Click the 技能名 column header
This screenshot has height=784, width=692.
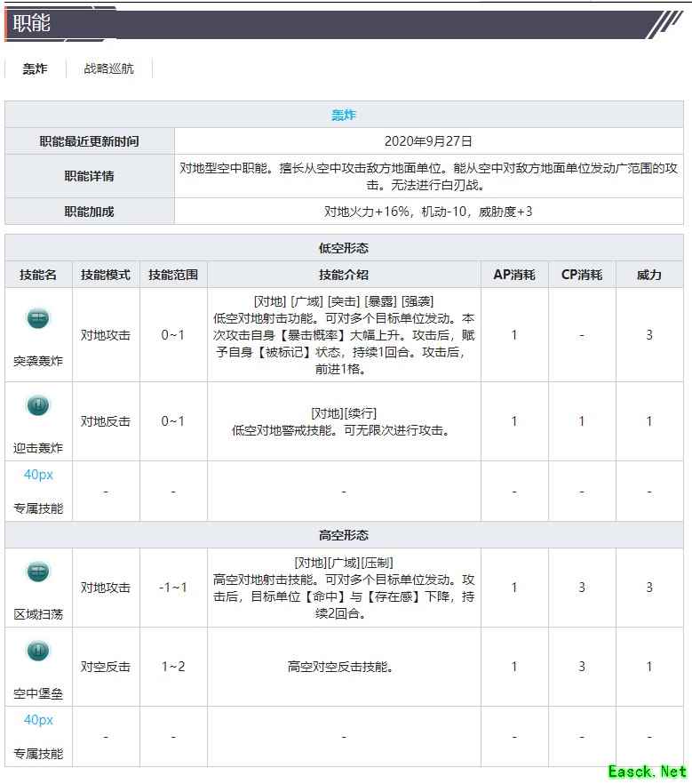38,275
